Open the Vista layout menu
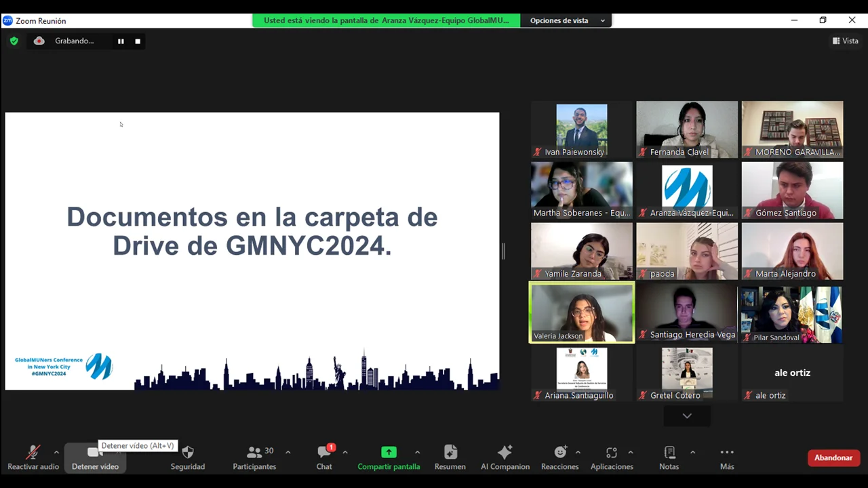 click(846, 41)
